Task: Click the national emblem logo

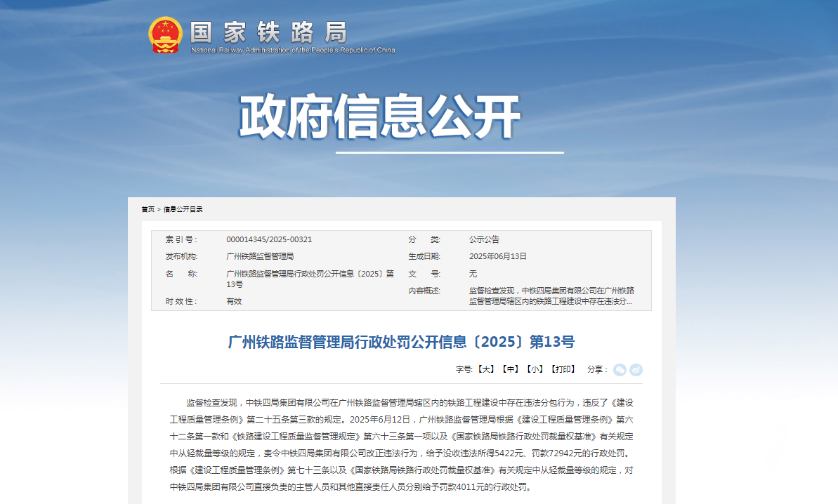Action: (165, 34)
